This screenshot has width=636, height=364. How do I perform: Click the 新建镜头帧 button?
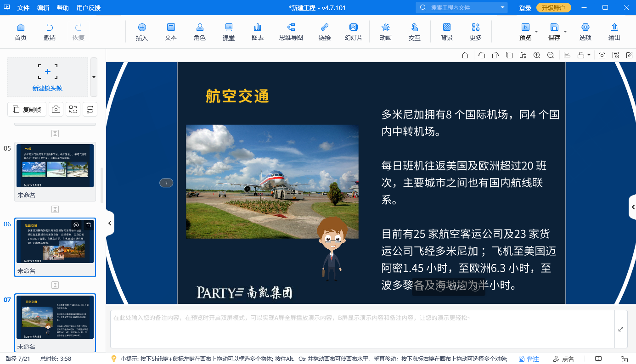(x=47, y=77)
